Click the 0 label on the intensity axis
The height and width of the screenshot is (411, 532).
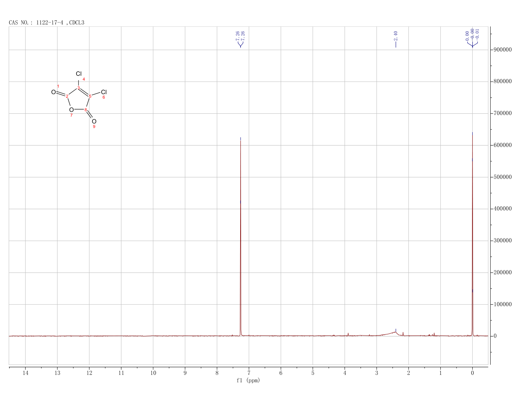pos(495,336)
